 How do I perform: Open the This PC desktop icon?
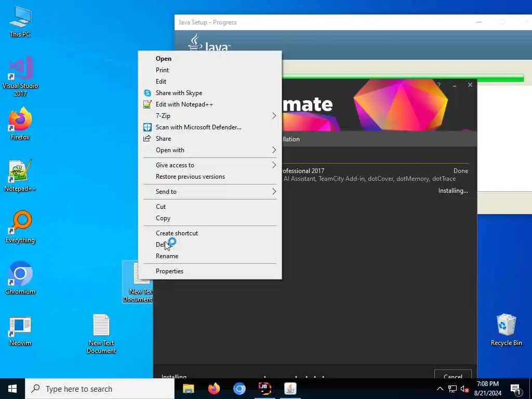(x=20, y=21)
